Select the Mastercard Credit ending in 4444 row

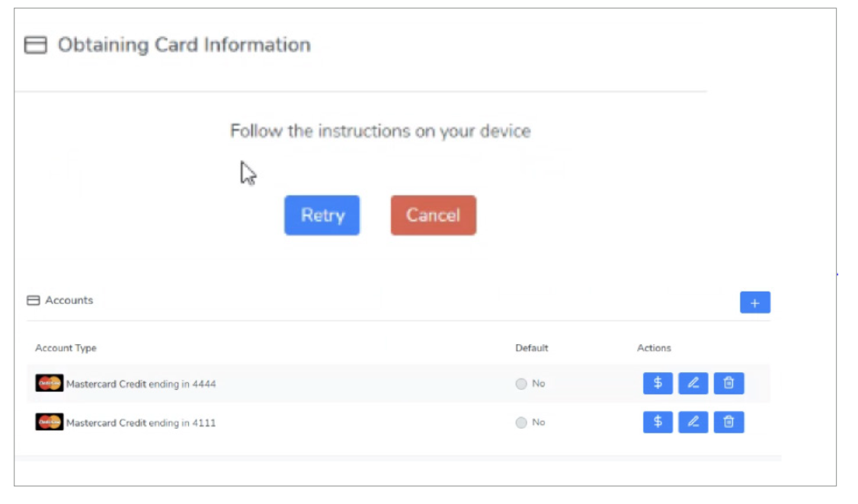pyautogui.click(x=141, y=384)
